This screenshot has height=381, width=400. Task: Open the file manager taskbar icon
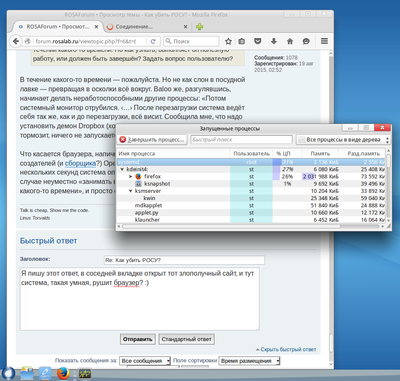click(x=27, y=374)
